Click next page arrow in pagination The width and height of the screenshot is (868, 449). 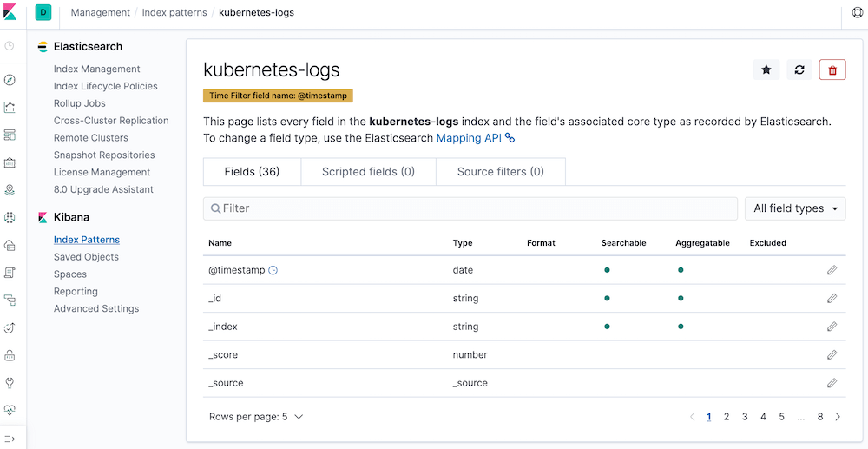click(x=838, y=417)
